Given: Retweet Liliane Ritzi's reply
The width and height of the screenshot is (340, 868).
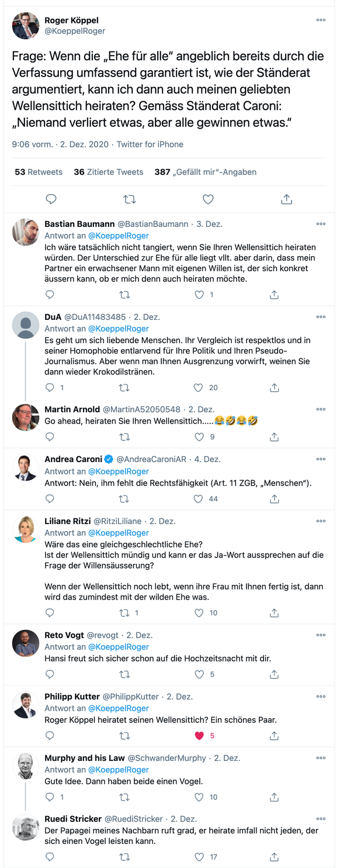Looking at the screenshot, I should (124, 613).
